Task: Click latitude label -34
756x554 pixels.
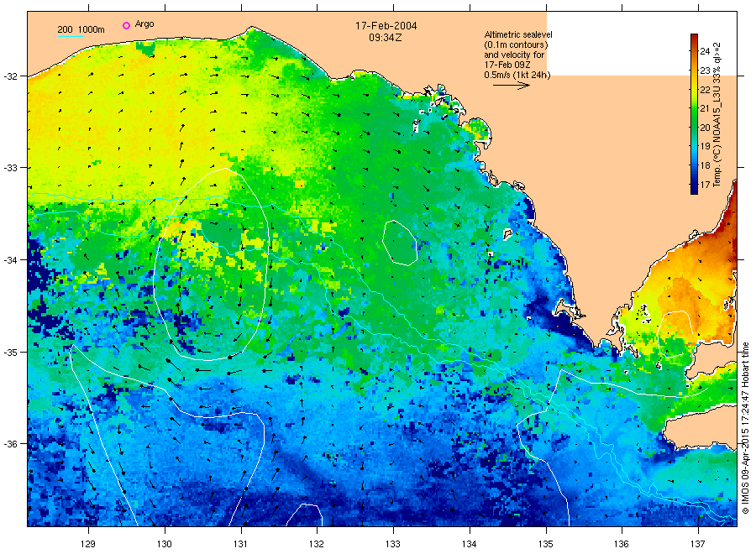Action: click(x=10, y=260)
